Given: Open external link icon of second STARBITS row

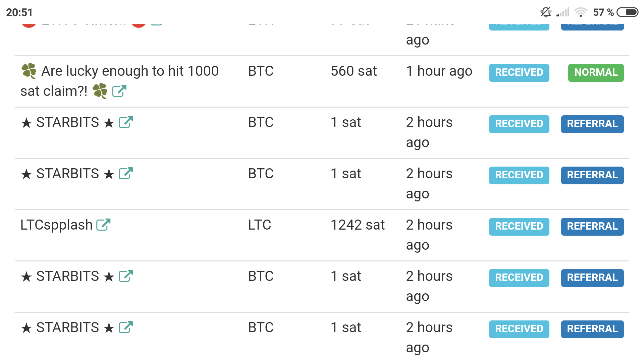Looking at the screenshot, I should (126, 173).
